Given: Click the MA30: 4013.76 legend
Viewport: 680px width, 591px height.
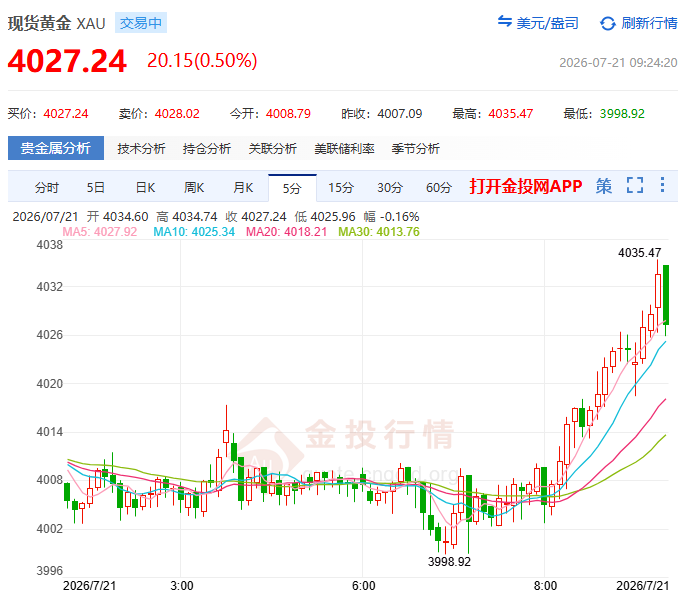Looking at the screenshot, I should pos(379,232).
